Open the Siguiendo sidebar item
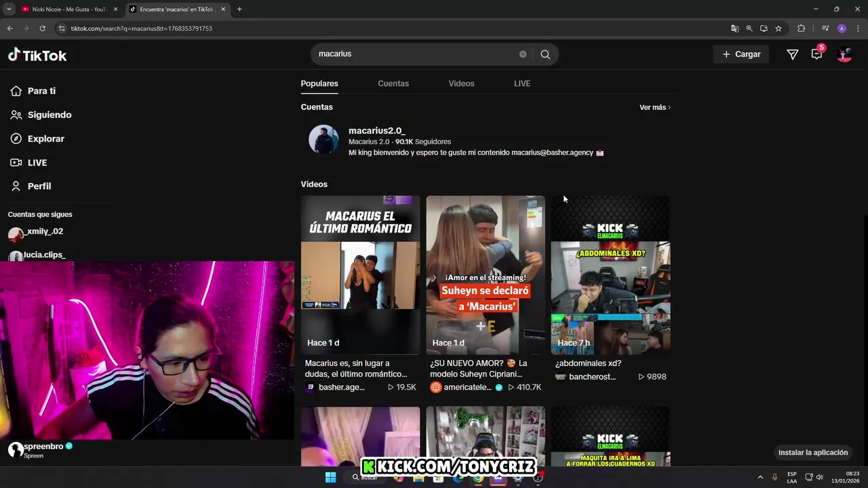This screenshot has height=488, width=868. (41, 115)
